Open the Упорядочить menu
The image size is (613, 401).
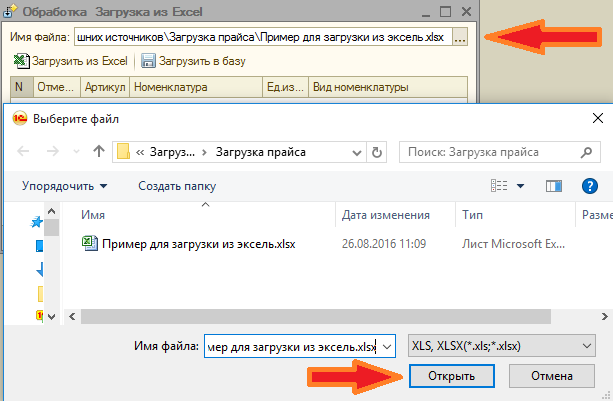pos(65,186)
